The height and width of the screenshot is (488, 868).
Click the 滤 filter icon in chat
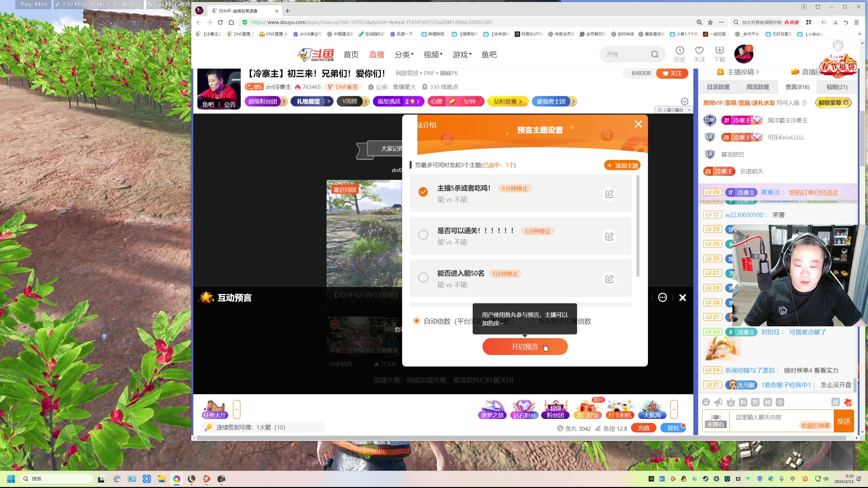[x=835, y=402]
